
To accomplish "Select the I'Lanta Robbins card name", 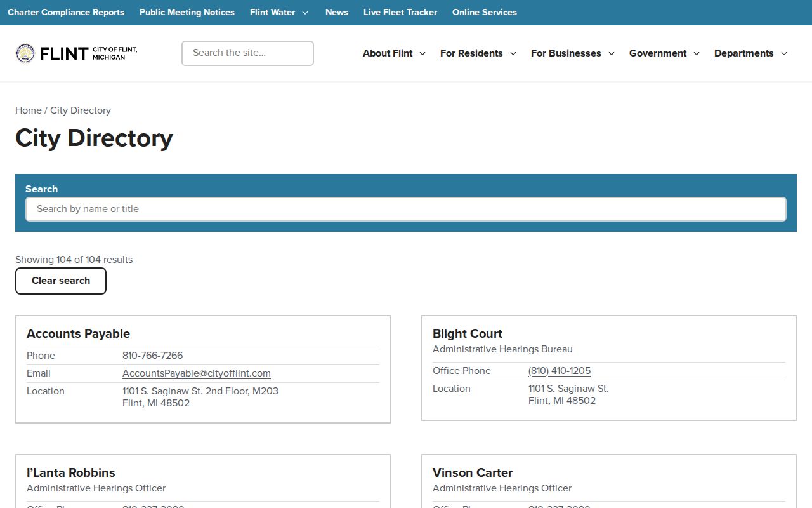I will pos(71,473).
